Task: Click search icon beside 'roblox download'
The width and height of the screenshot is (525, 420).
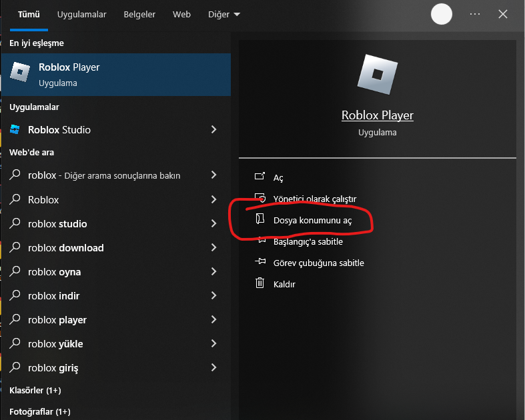Action: [15, 247]
